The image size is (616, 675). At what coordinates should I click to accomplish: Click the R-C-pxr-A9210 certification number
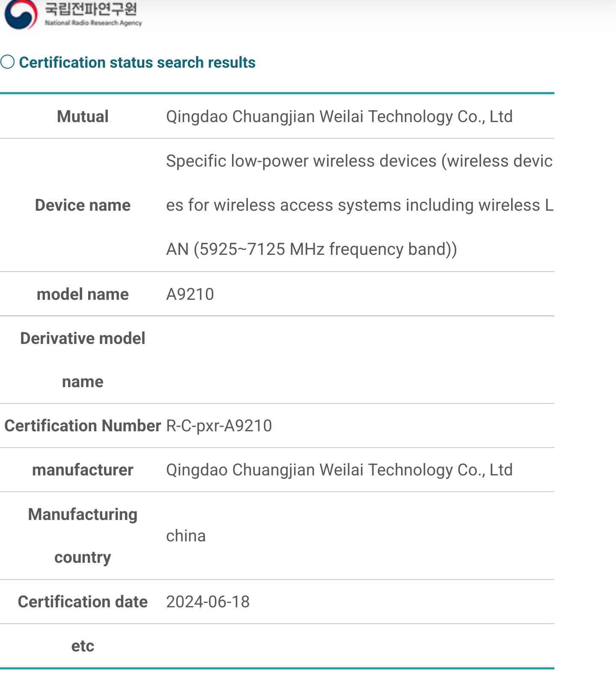(x=219, y=426)
